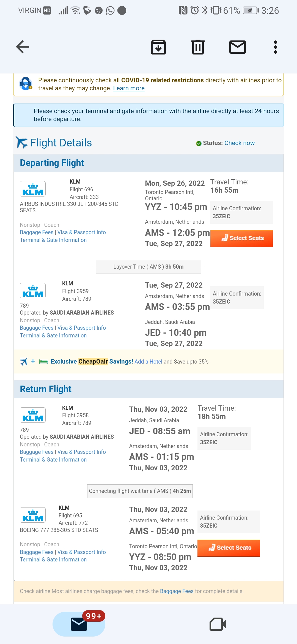Open Baggage Fees link under Flight 696
Image resolution: width=297 pixels, height=644 pixels.
tap(37, 232)
